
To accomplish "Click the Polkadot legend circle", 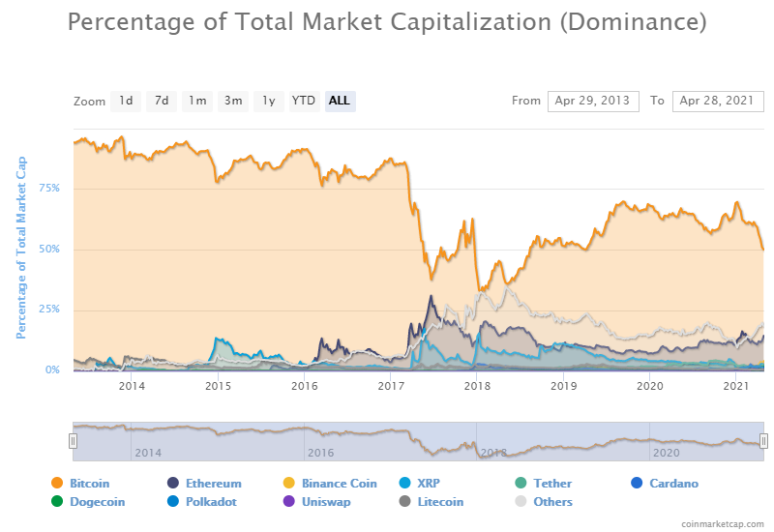I will pyautogui.click(x=173, y=501).
